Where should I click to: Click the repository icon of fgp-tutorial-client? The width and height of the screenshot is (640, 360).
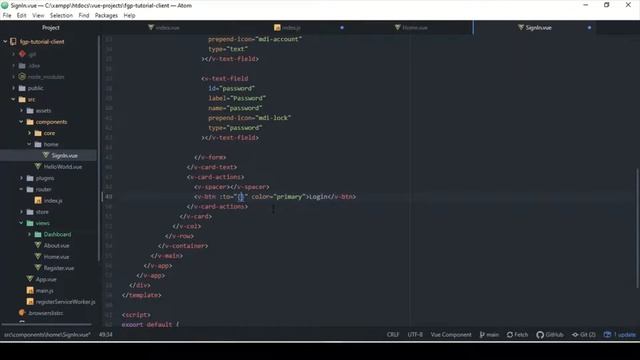coord(13,41)
